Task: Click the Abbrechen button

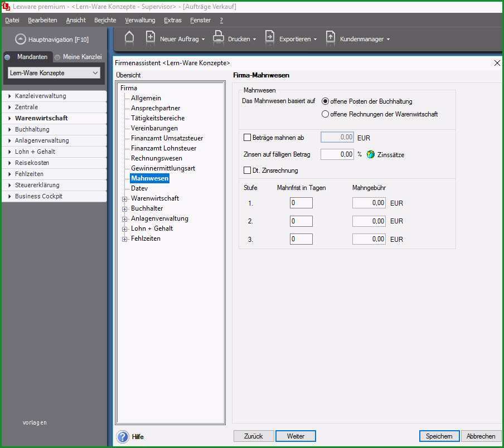Action: pyautogui.click(x=481, y=436)
